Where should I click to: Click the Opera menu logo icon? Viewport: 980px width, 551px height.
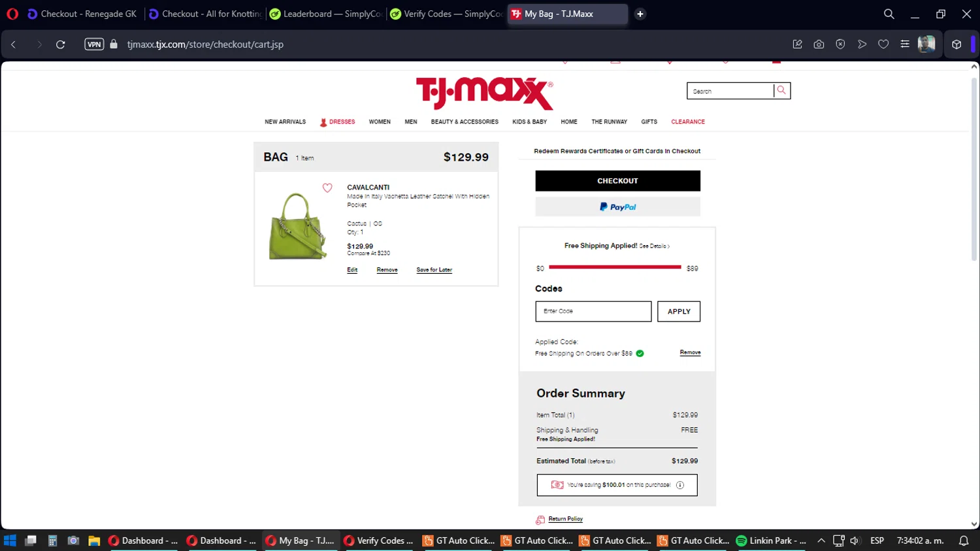click(x=12, y=14)
